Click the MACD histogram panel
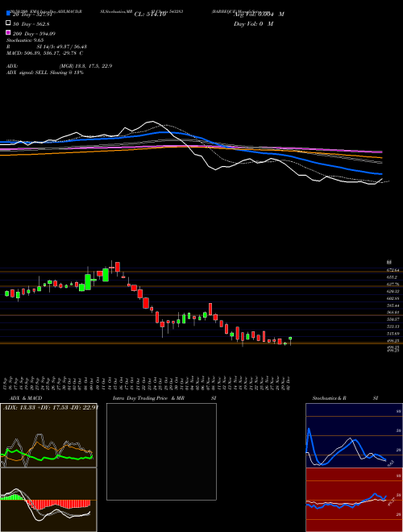Image resolution: width=403 pixels, height=532 pixels. (x=48, y=500)
